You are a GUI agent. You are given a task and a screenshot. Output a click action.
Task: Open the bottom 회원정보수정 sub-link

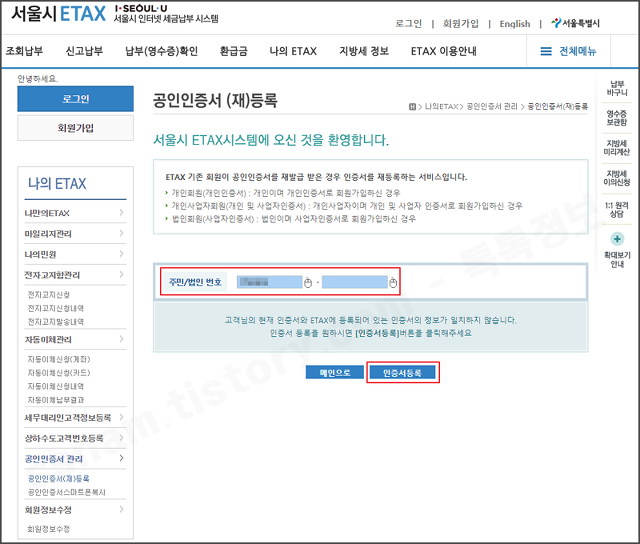tap(49, 529)
